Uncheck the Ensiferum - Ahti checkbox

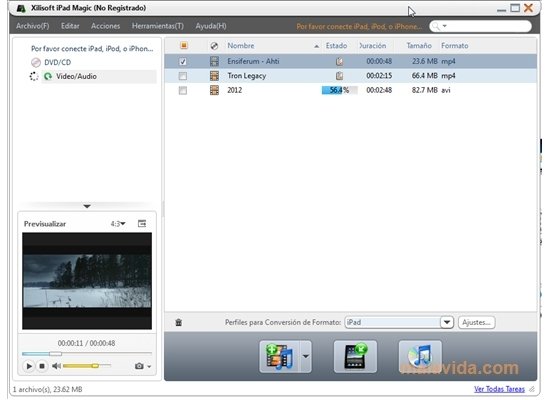click(183, 62)
